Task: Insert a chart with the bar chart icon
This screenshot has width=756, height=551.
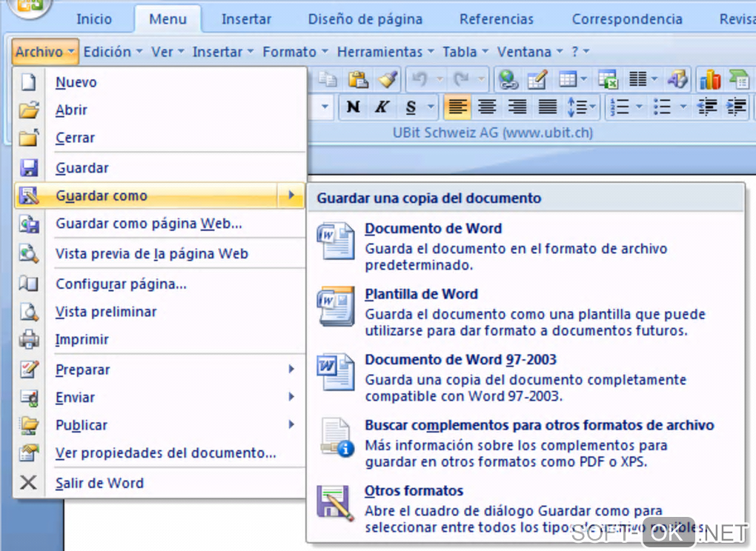Action: point(710,79)
